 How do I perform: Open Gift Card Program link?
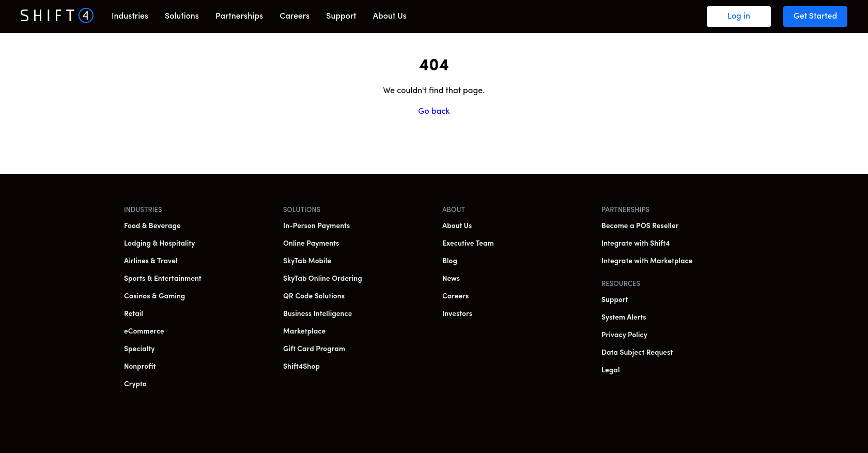click(x=314, y=349)
